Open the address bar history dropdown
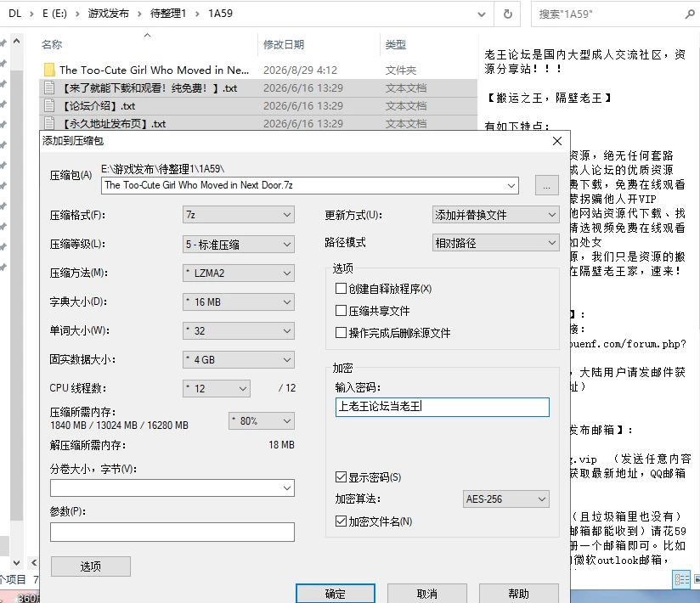Viewport: 700px width, 603px height. point(481,14)
